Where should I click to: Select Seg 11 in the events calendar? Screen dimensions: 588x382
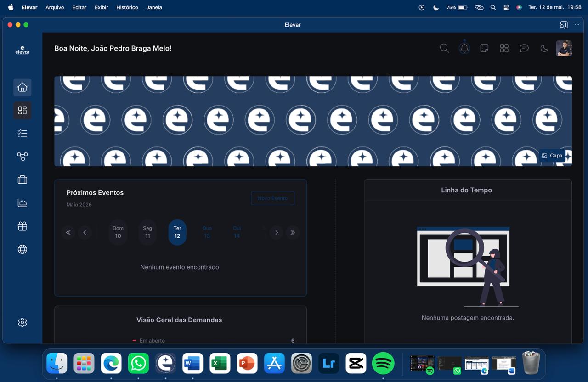tap(147, 232)
